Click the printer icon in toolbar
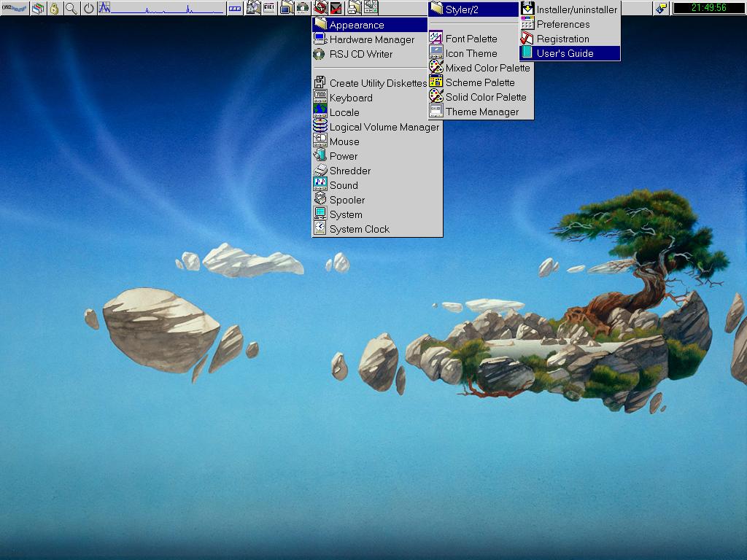The height and width of the screenshot is (560, 747). 354,8
